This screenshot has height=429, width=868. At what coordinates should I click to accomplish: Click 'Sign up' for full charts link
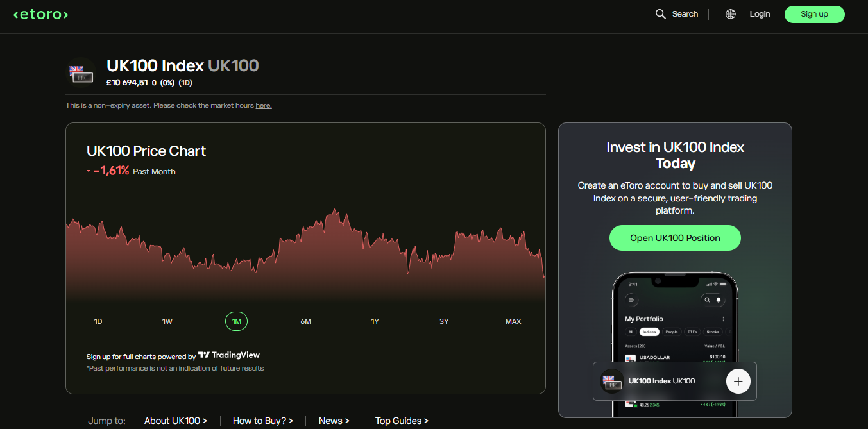click(x=98, y=357)
